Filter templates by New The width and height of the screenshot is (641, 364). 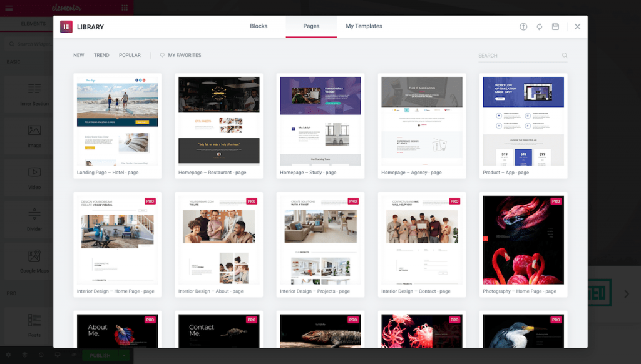click(78, 55)
